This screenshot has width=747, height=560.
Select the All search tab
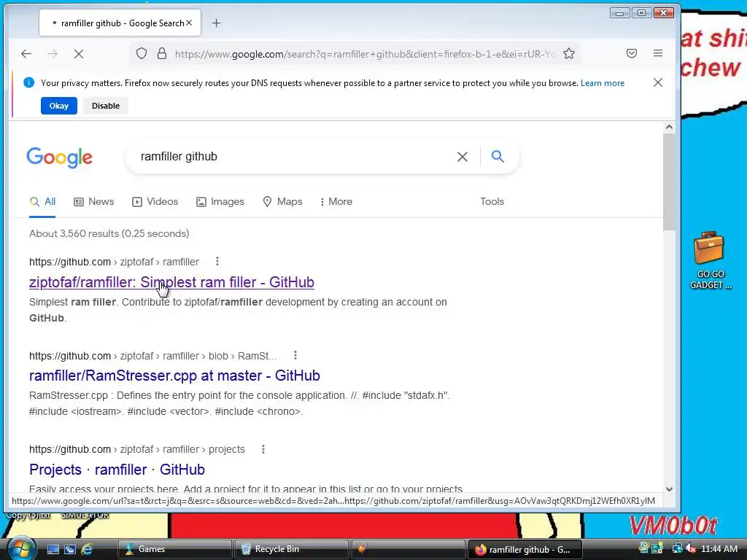pos(42,201)
